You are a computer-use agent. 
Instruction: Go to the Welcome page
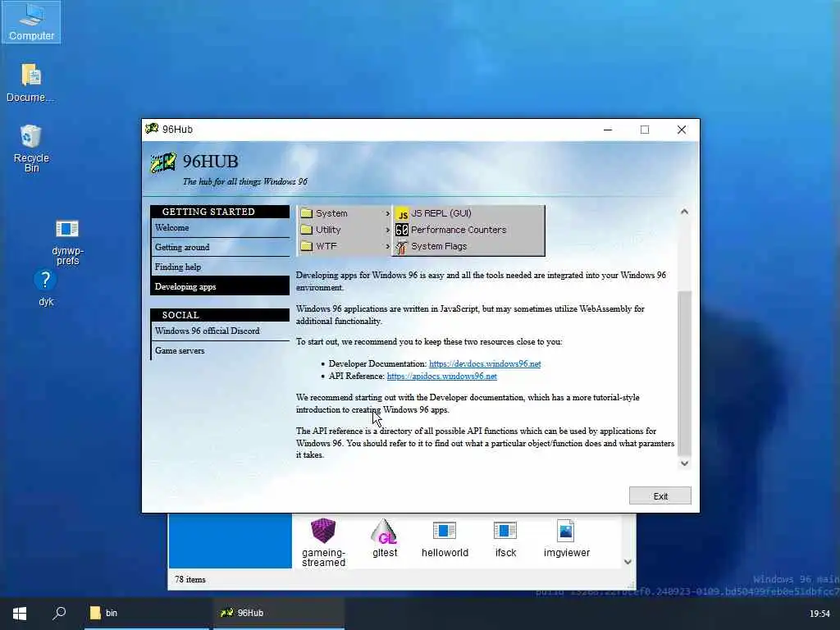click(x=220, y=228)
